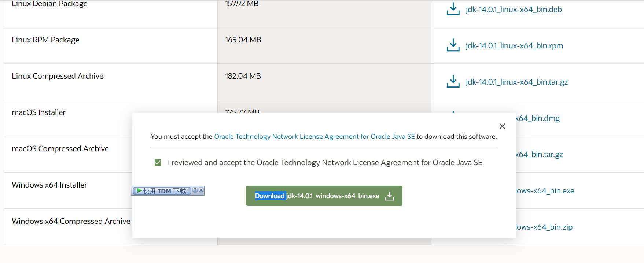Click the 使用 IDM 下载 button
The width and height of the screenshot is (644, 263).
pyautogui.click(x=162, y=191)
